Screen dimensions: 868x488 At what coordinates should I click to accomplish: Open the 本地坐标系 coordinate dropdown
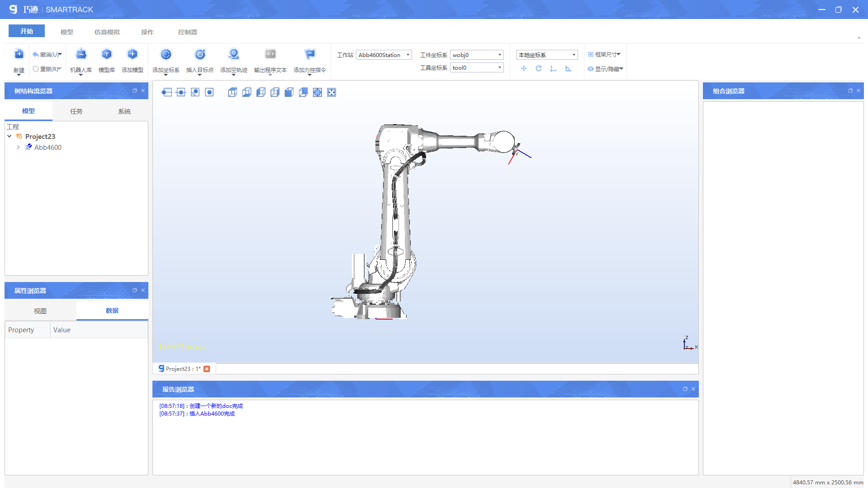click(x=547, y=55)
